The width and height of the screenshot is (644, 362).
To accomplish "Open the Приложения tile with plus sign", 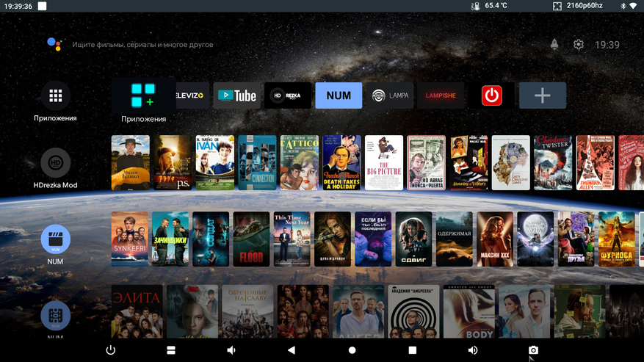I will coord(143,95).
